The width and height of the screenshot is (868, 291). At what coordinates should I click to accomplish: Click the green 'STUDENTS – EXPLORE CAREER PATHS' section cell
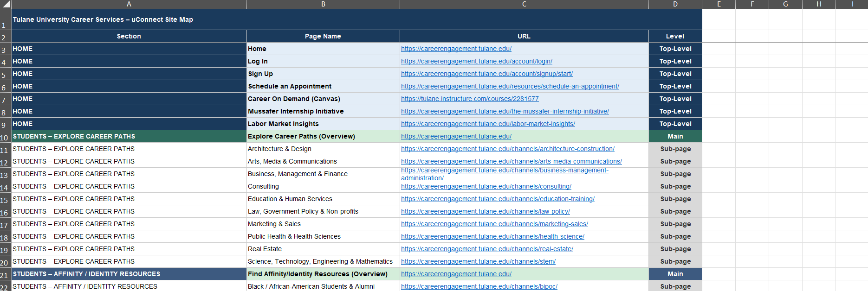click(129, 136)
